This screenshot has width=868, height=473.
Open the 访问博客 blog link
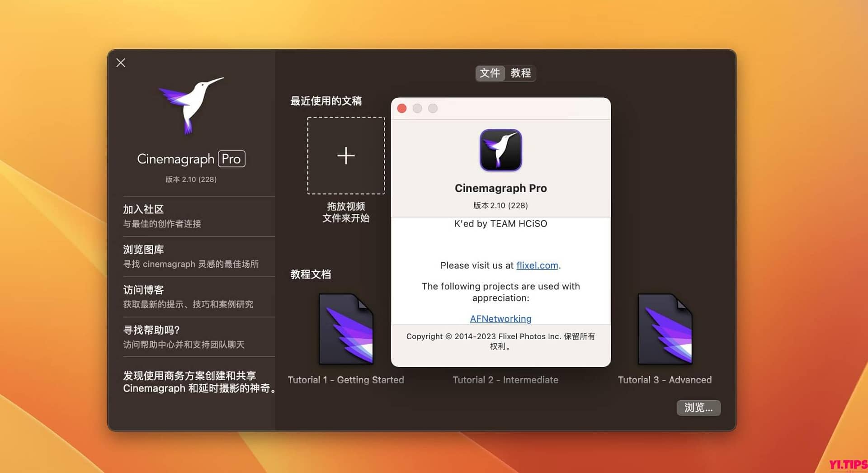tap(198, 296)
